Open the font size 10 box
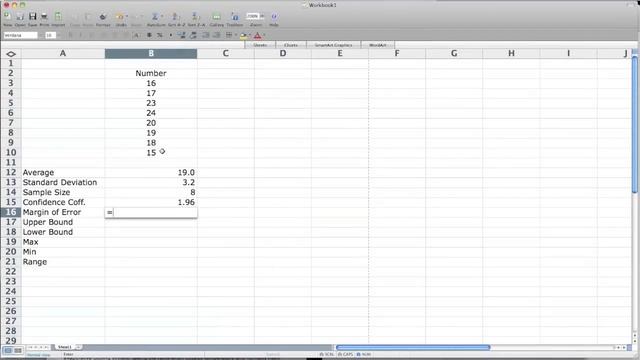This screenshot has width=640, height=360. pyautogui.click(x=50, y=36)
